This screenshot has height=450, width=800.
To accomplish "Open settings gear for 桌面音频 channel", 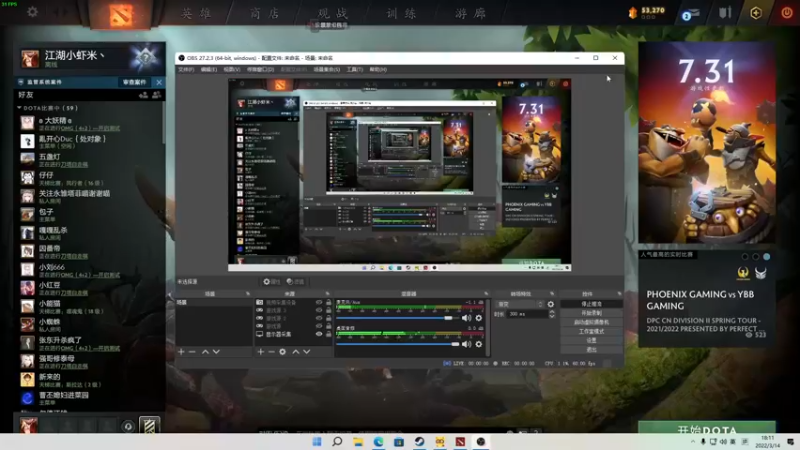I will click(x=479, y=344).
